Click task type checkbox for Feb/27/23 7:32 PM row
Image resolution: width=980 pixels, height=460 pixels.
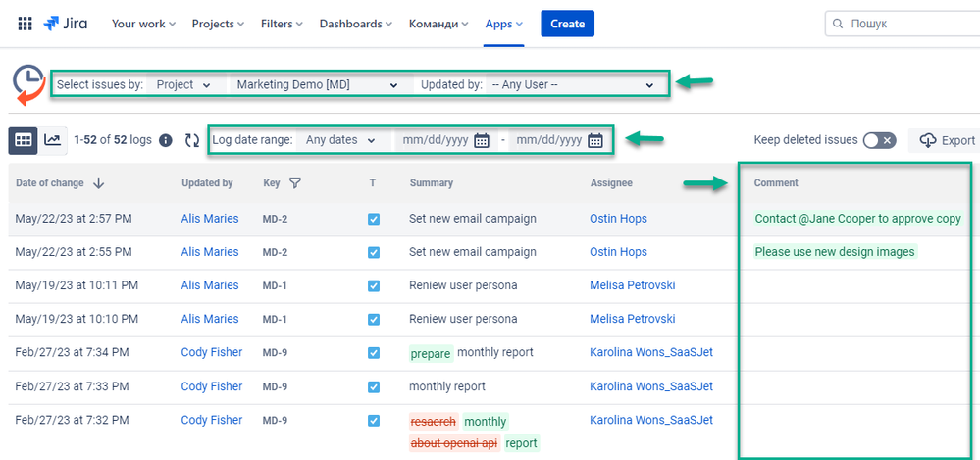(x=374, y=421)
